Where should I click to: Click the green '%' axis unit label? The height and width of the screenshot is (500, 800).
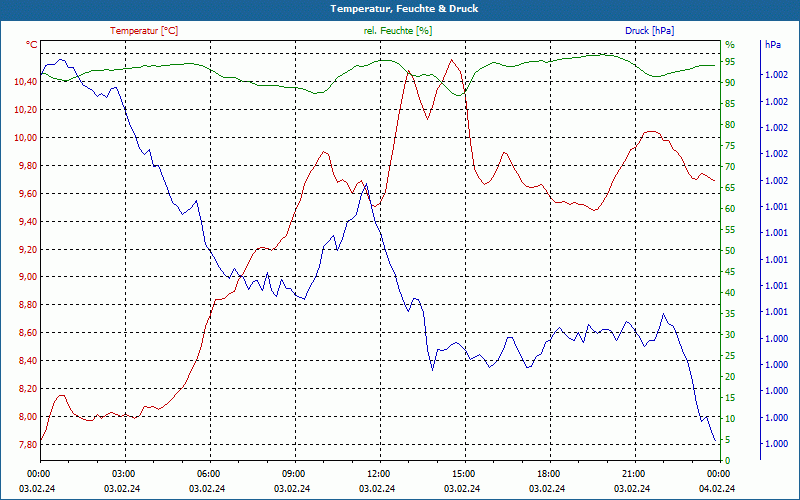[x=730, y=45]
